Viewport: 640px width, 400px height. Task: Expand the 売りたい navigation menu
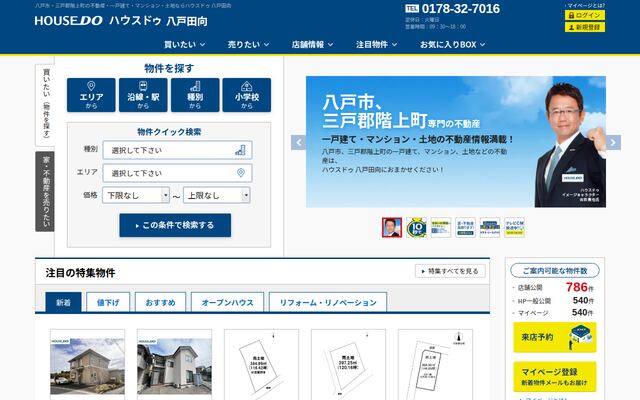[x=248, y=44]
